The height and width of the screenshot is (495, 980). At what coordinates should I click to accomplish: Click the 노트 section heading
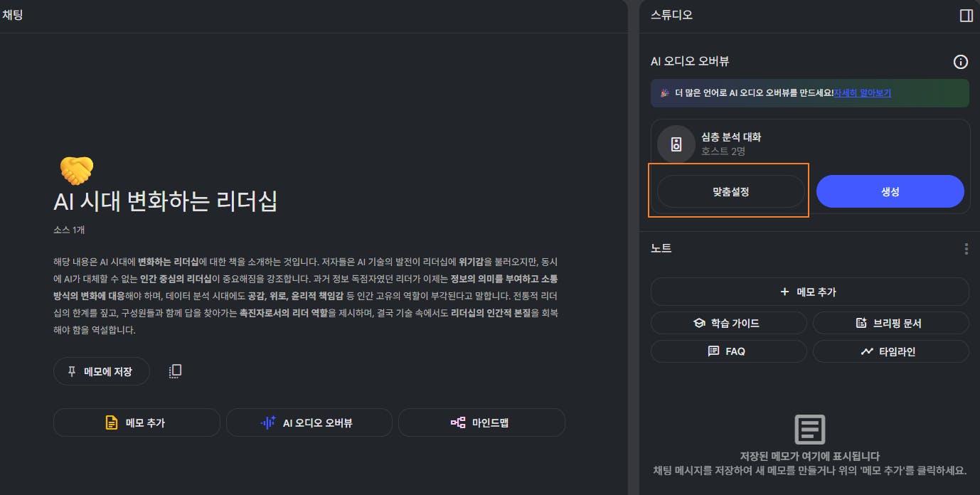click(x=661, y=249)
